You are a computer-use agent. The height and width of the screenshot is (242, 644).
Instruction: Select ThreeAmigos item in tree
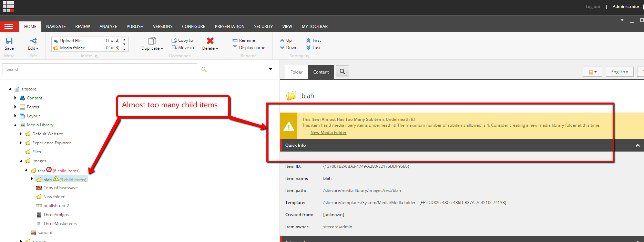pyautogui.click(x=56, y=215)
